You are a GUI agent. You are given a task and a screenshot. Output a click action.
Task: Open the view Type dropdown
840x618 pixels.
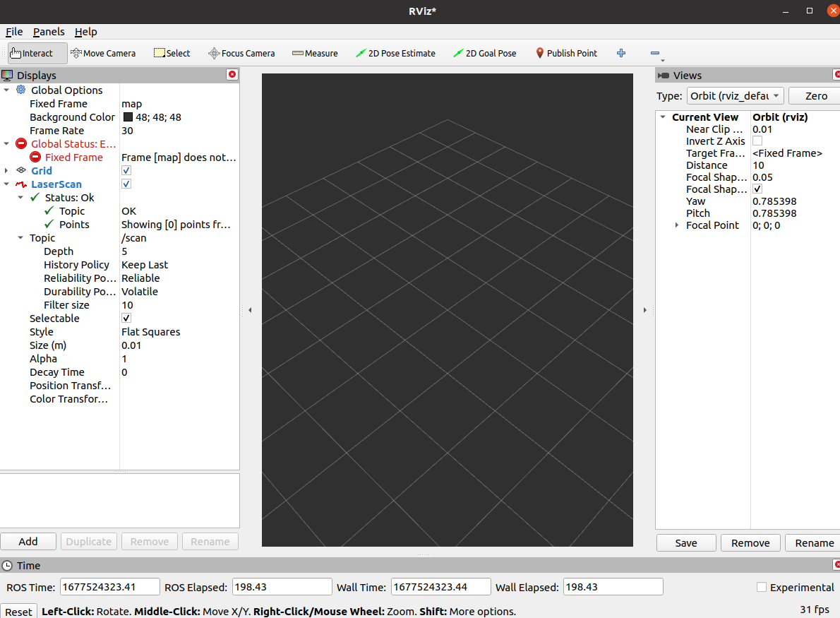pos(736,96)
